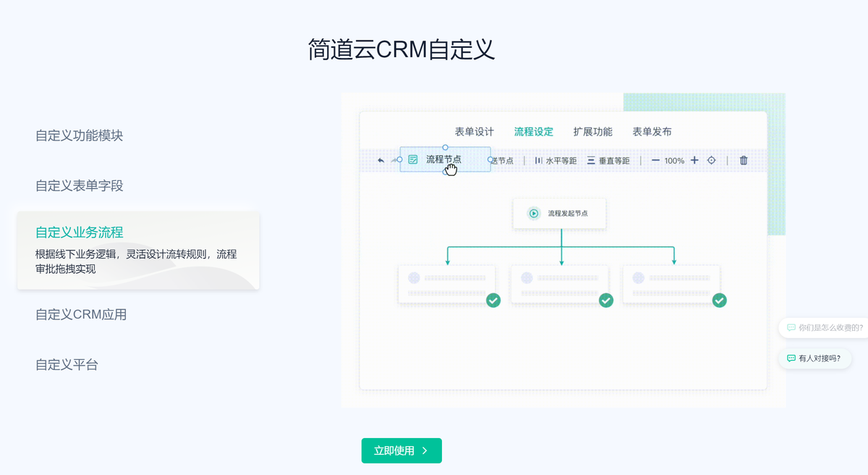Click the center-locate crosshair icon

(711, 160)
